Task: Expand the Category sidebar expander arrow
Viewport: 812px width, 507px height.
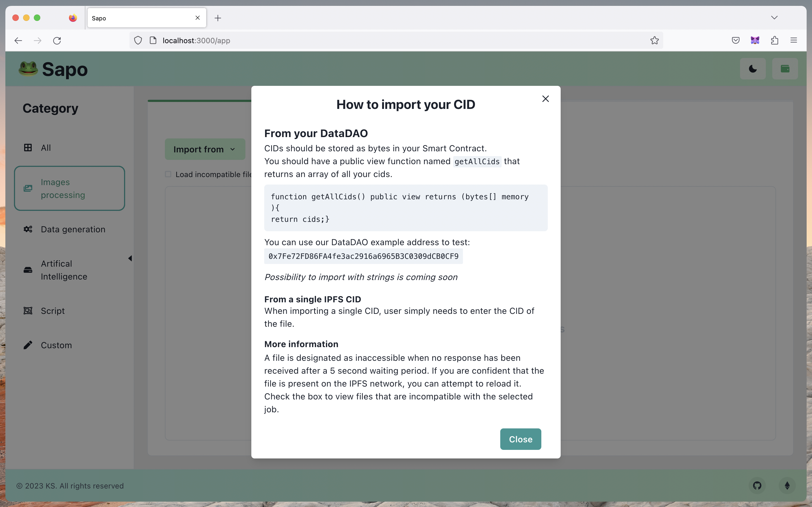Action: [x=130, y=258]
